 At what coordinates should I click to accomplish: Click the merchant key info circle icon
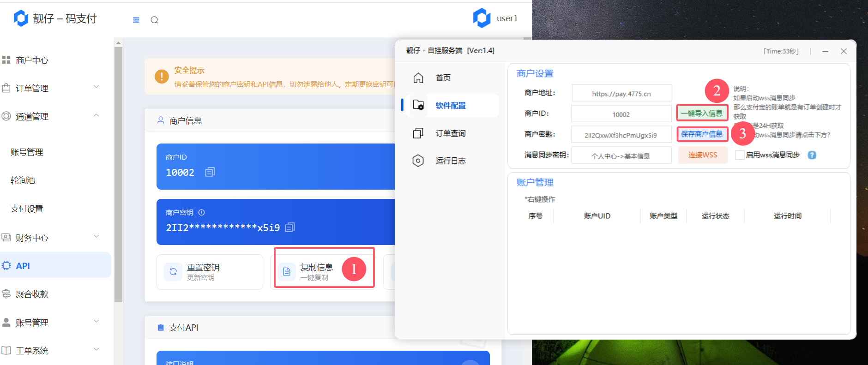[202, 213]
